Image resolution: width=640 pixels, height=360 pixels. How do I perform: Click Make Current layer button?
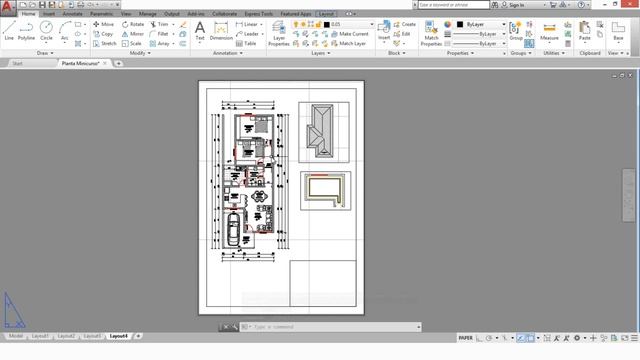350,34
